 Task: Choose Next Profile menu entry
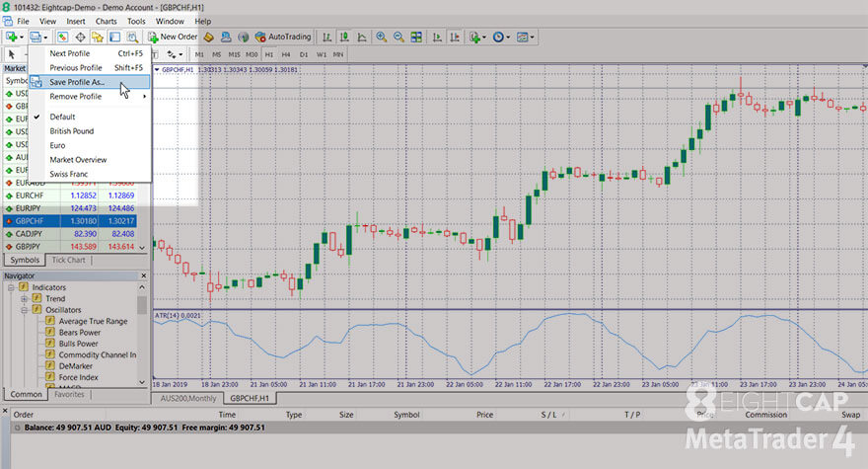90,53
